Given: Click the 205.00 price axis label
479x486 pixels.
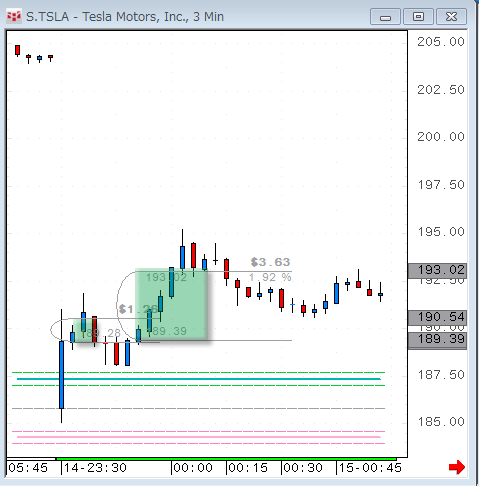Looking at the screenshot, I should click(x=441, y=42).
